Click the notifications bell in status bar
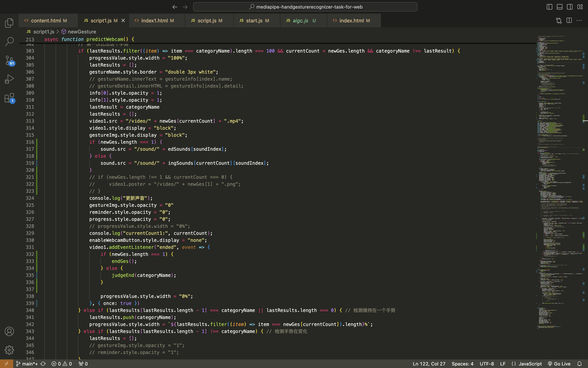Screen dimensions: 588x368 [580, 364]
